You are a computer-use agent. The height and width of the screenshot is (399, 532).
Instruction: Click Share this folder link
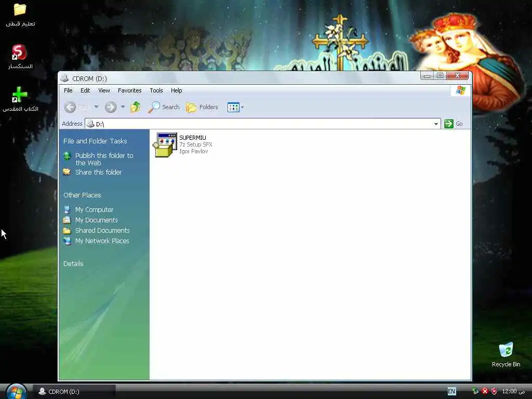pos(98,172)
